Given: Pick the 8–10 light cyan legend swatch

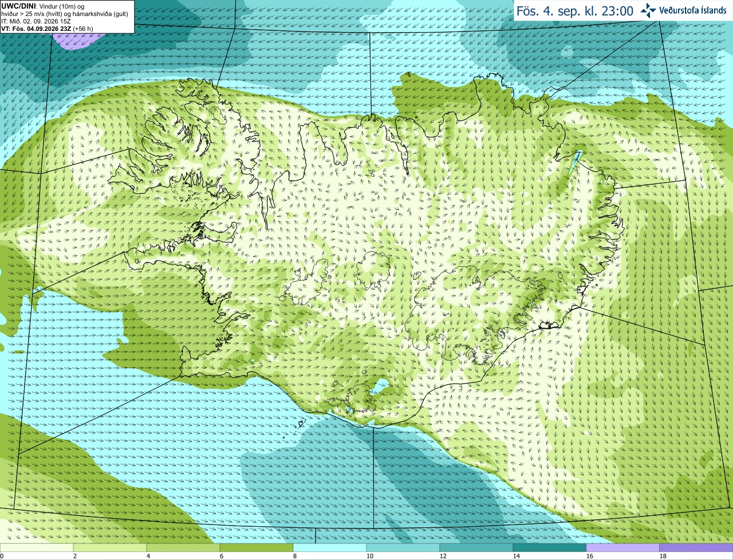Looking at the screenshot, I should tap(330, 548).
